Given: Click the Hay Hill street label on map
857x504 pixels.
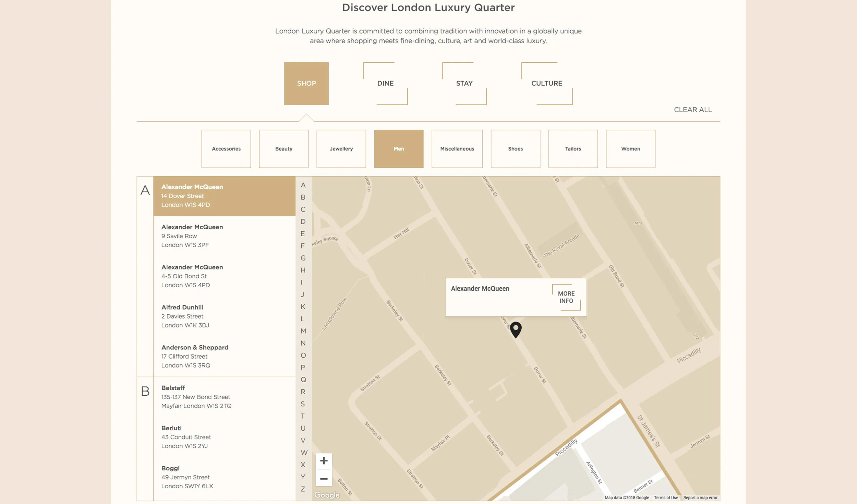Looking at the screenshot, I should (x=401, y=233).
